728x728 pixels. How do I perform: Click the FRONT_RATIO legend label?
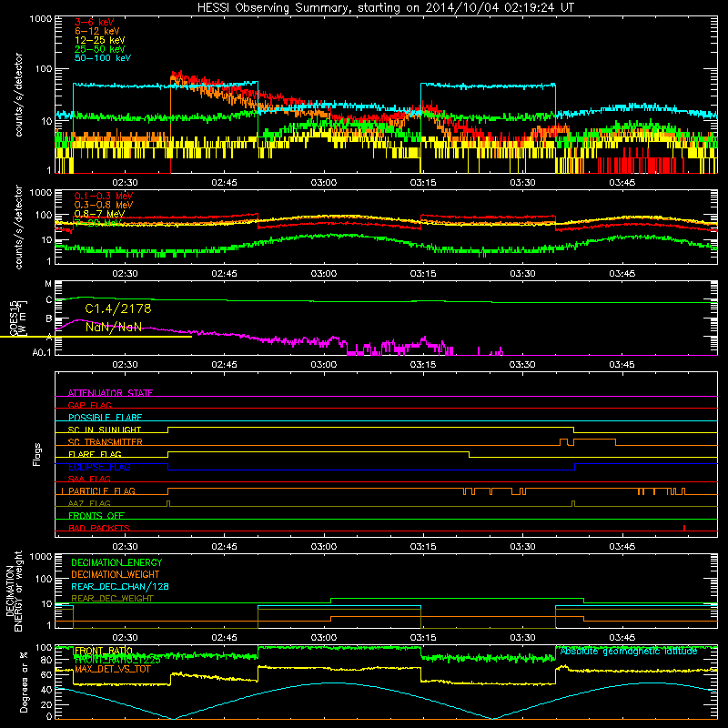(x=103, y=651)
